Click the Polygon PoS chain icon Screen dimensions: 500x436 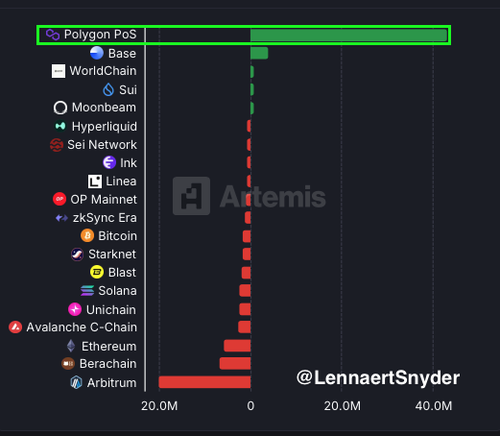(x=53, y=34)
